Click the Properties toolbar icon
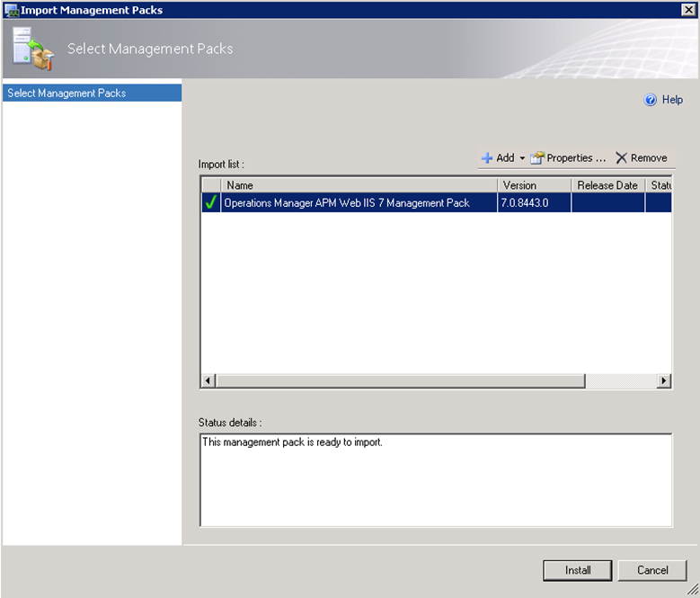The height and width of the screenshot is (598, 700). click(x=537, y=157)
